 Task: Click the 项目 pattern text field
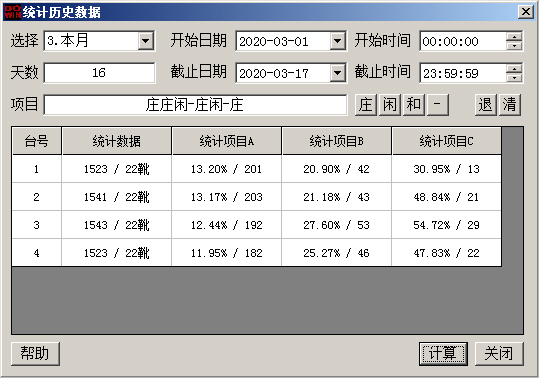point(195,105)
